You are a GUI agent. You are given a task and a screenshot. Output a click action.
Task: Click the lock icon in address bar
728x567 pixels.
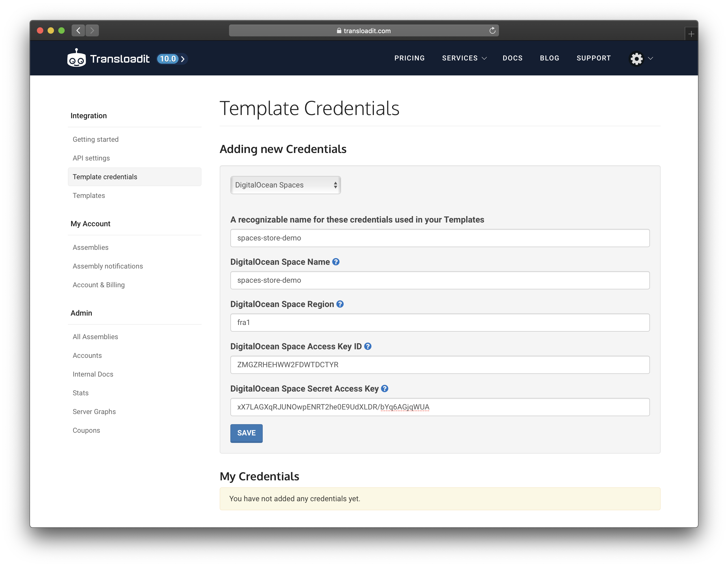[x=339, y=31]
